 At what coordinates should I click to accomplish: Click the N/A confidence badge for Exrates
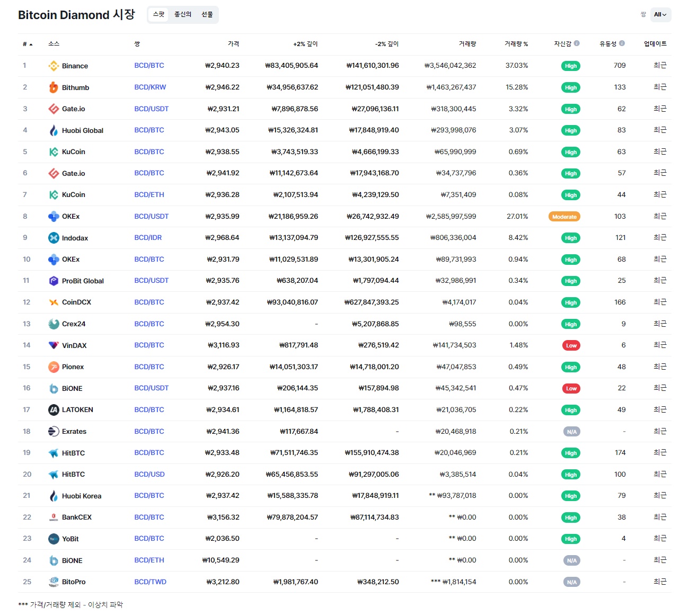(571, 432)
